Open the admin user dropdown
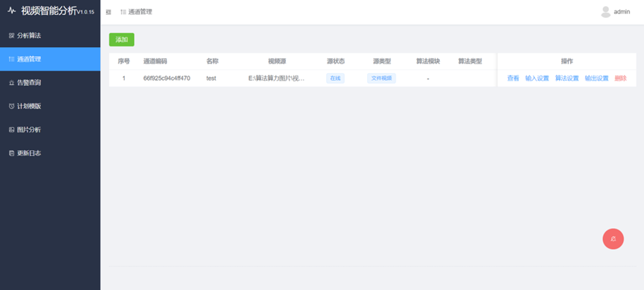The width and height of the screenshot is (644, 290). coord(615,12)
